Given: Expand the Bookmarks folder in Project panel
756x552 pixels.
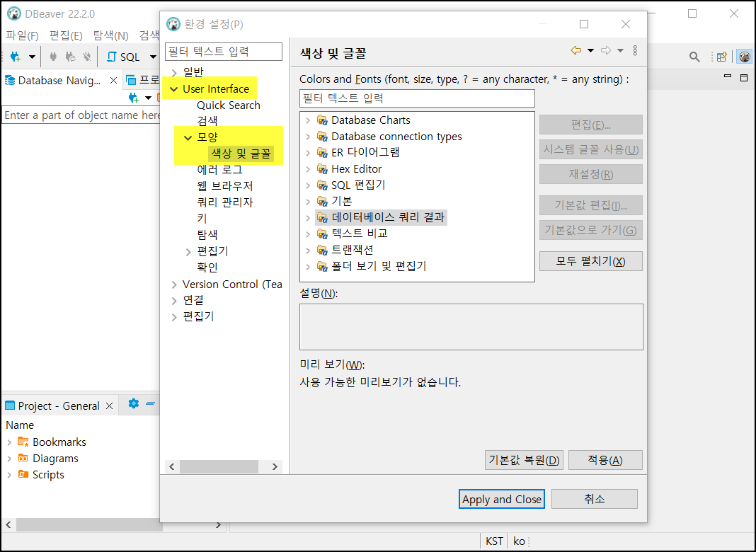Looking at the screenshot, I should point(9,442).
